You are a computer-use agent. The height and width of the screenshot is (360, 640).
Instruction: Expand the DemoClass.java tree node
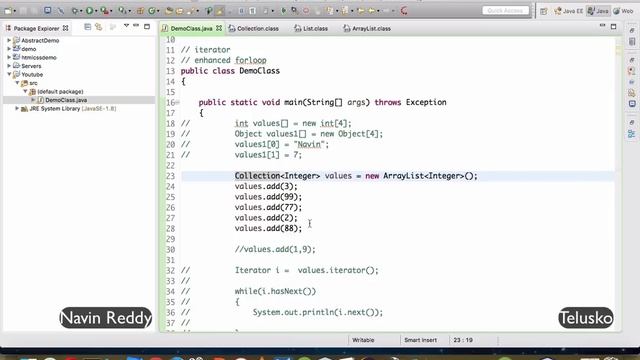tap(33, 100)
